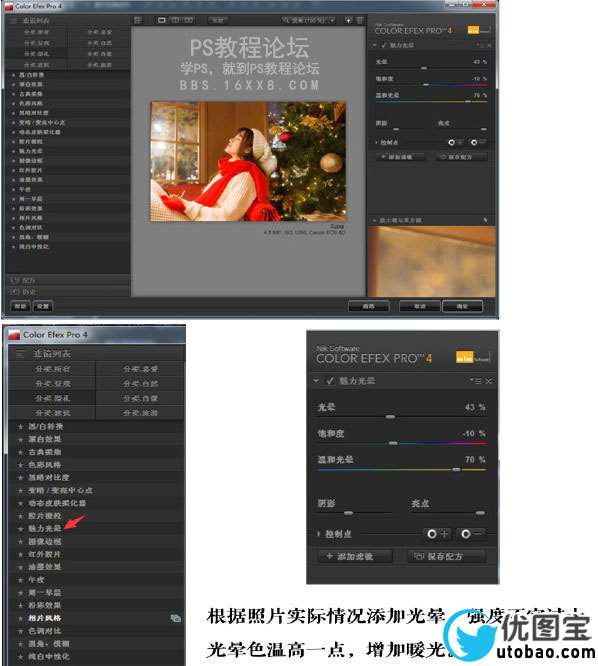Collapse the loupe and histogram section arrow

tap(374, 220)
